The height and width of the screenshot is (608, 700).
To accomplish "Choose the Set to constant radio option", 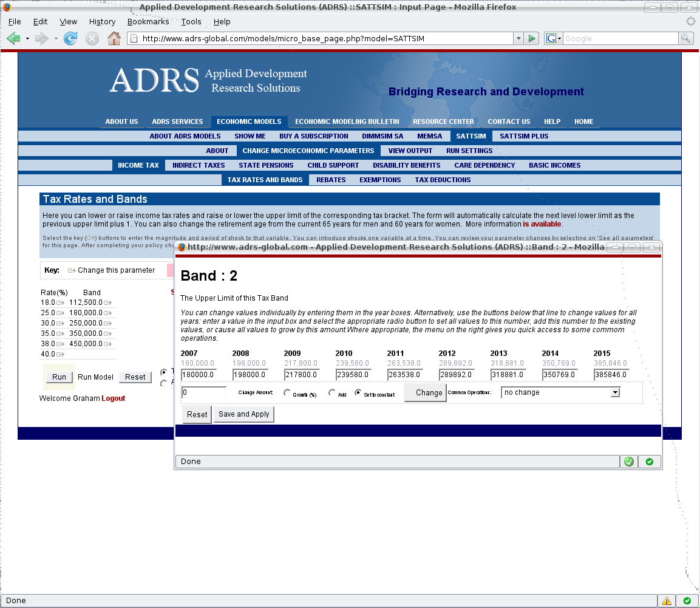I will (x=358, y=393).
